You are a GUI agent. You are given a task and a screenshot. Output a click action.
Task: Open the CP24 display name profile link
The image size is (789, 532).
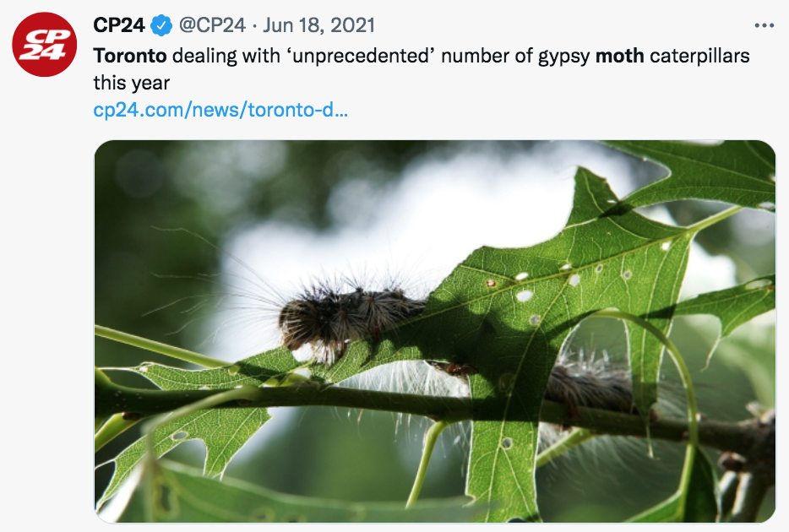[119, 25]
